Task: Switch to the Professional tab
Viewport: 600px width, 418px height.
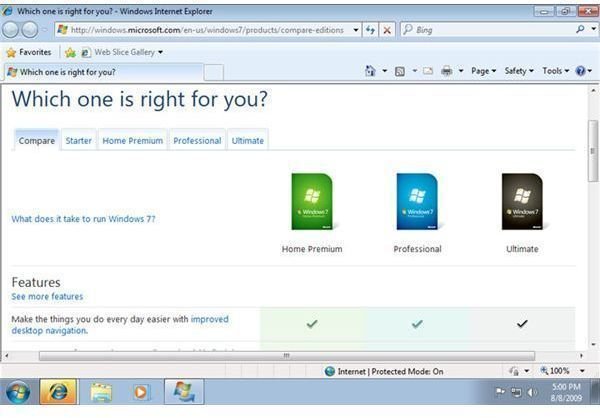Action: click(197, 140)
